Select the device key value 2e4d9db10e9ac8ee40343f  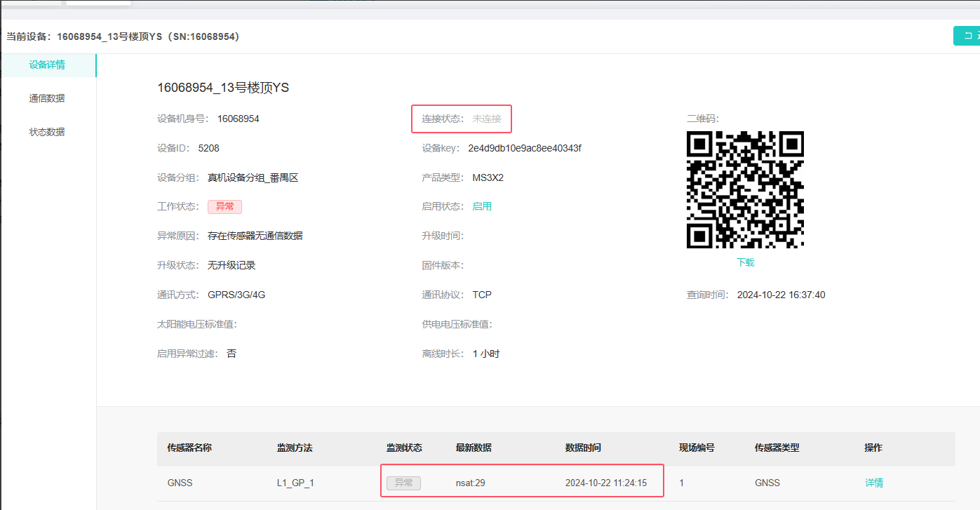pyautogui.click(x=524, y=148)
